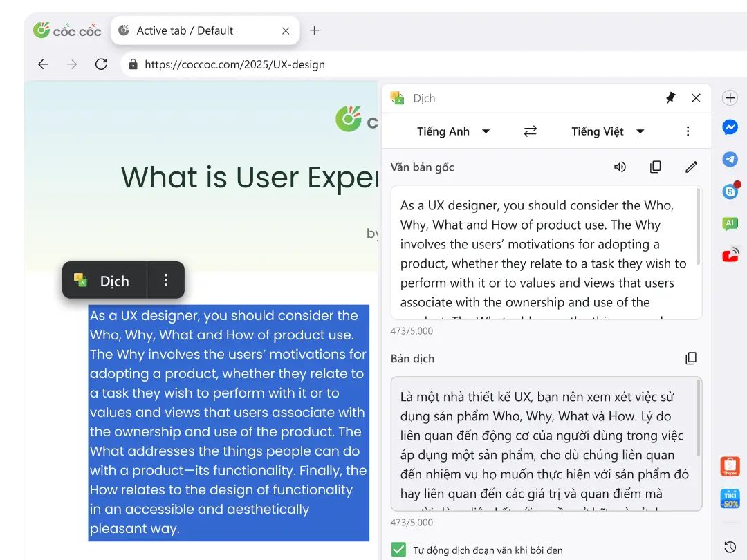Viewport: 747px width, 560px height.
Task: Open Messenger from the sidebar
Action: click(730, 128)
